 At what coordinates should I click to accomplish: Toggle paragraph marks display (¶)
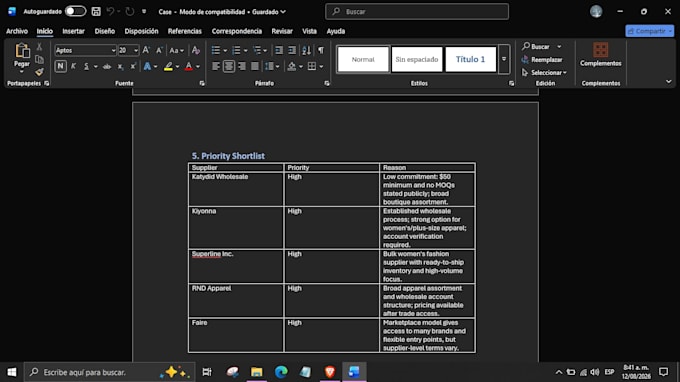point(320,50)
